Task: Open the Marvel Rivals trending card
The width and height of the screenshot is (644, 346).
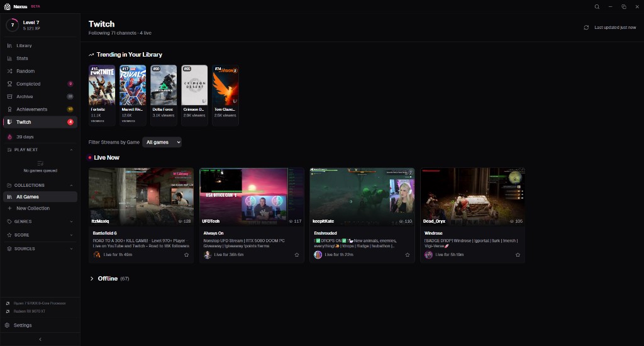Action: tap(133, 95)
